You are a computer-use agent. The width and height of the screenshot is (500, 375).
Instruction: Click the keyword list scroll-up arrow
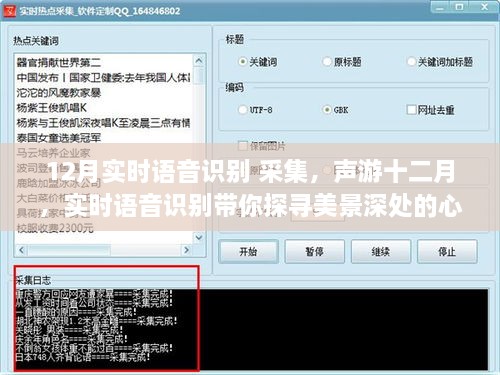point(199,61)
